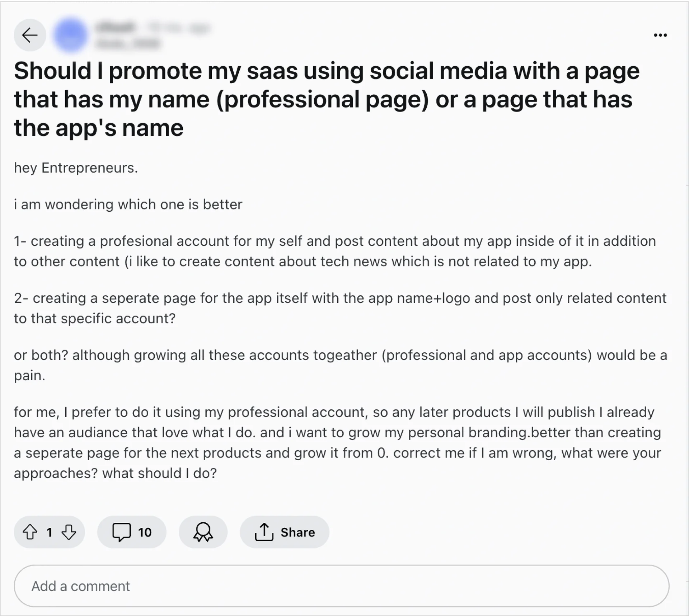Expand post options with the ellipsis

(660, 35)
